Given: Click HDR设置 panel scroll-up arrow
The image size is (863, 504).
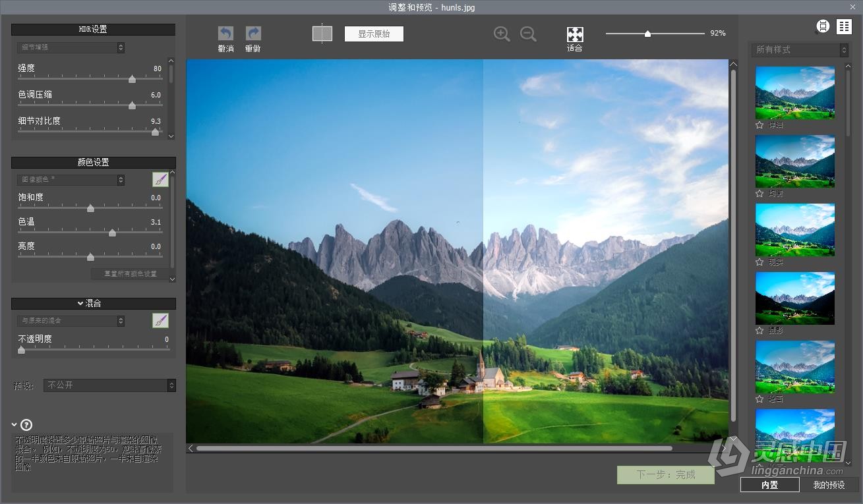Looking at the screenshot, I should 171,60.
